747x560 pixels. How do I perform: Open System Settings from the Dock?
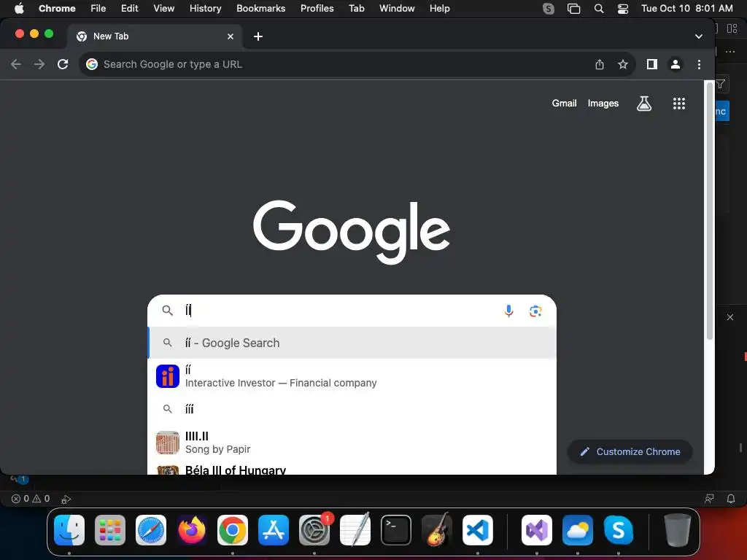tap(314, 530)
